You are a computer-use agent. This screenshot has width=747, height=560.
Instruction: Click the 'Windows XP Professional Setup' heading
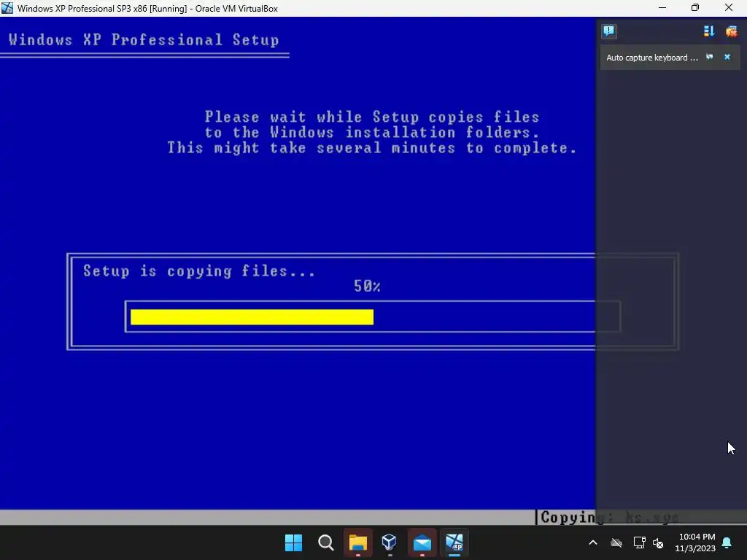(x=144, y=39)
